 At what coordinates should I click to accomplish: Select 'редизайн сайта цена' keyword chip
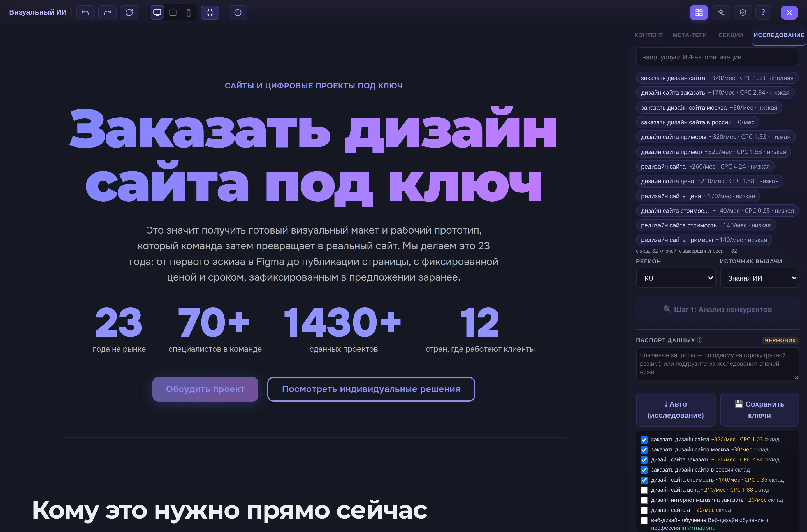[x=698, y=196]
